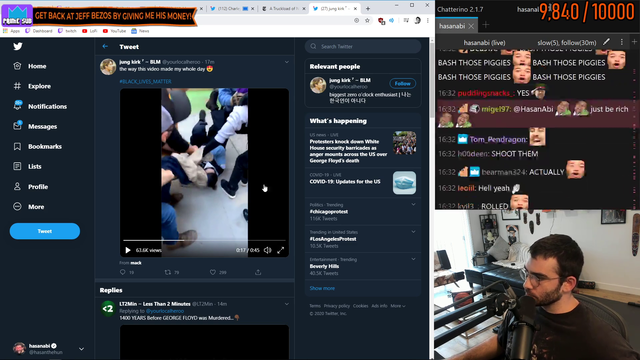Click the Twitter bird logo
640x360 pixels.
(x=18, y=46)
